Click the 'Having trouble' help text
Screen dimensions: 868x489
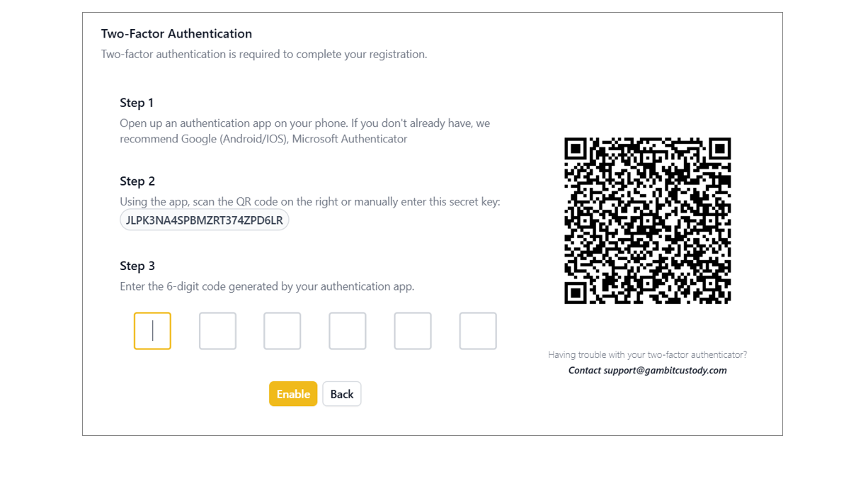click(x=648, y=354)
